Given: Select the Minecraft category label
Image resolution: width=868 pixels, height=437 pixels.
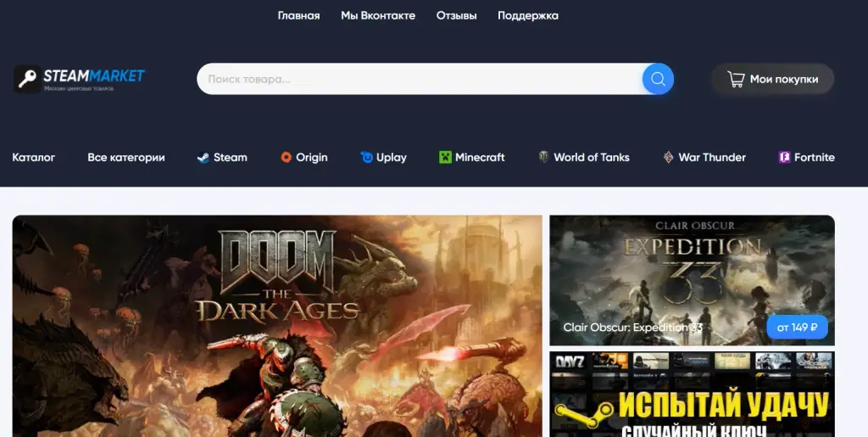Looking at the screenshot, I should tap(480, 157).
